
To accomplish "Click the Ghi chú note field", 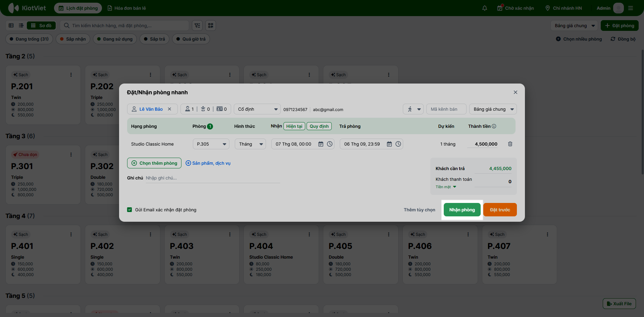I will [213, 178].
